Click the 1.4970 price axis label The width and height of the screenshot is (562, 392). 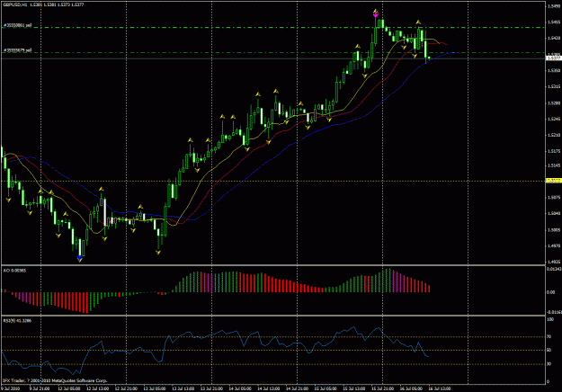[x=554, y=245]
